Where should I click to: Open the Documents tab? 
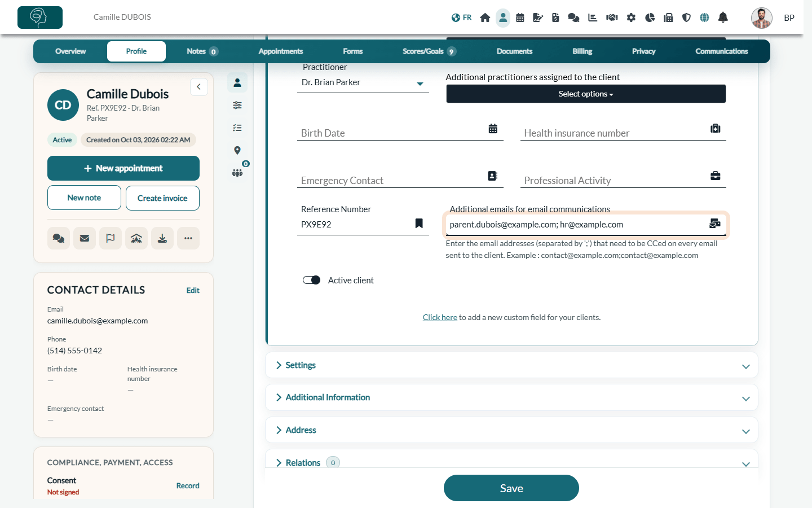click(514, 51)
